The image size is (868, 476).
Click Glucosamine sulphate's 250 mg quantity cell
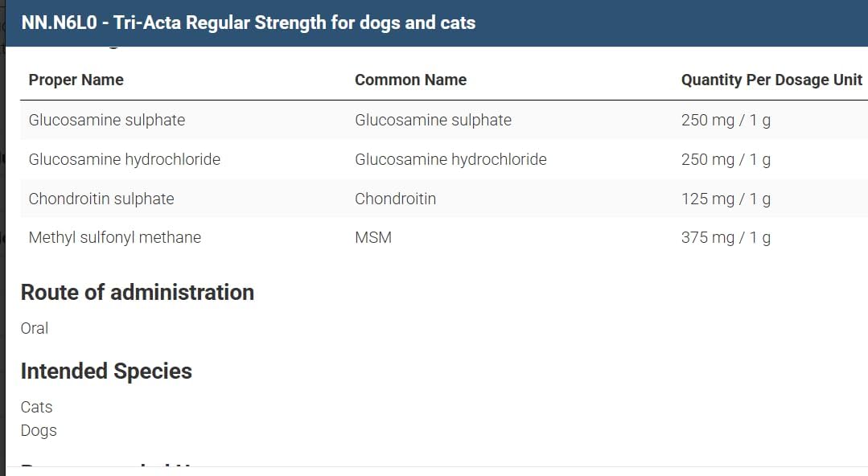(726, 120)
